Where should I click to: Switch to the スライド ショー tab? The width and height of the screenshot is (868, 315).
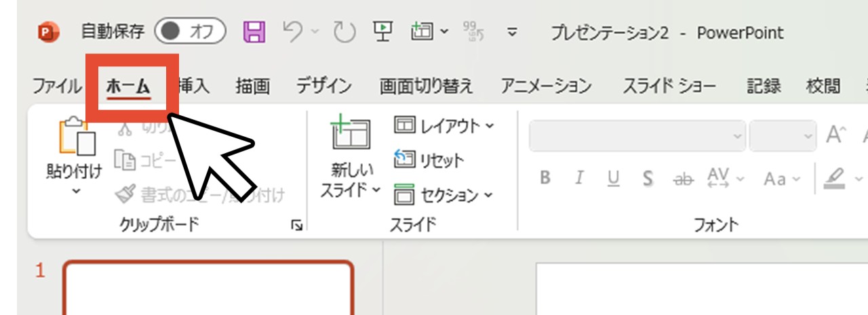(669, 86)
